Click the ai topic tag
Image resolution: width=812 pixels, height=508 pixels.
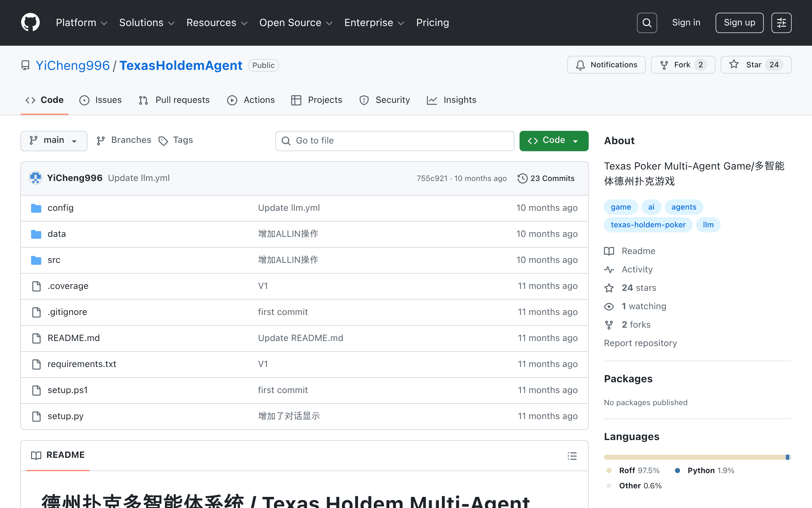[x=651, y=207]
